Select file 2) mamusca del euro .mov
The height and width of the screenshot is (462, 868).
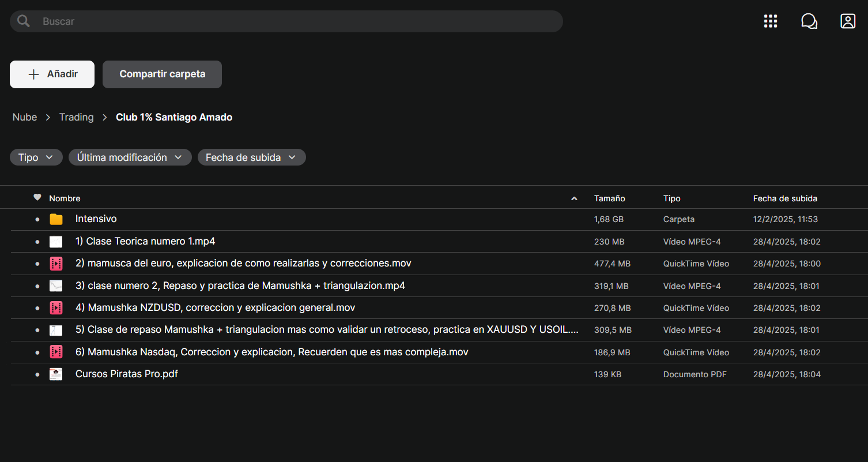tap(243, 263)
